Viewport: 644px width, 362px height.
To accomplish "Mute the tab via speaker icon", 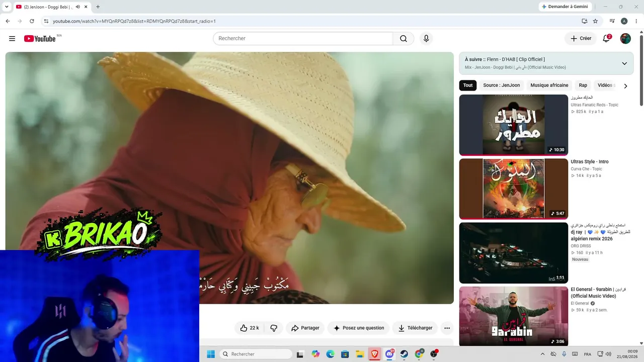I will pos(77,7).
